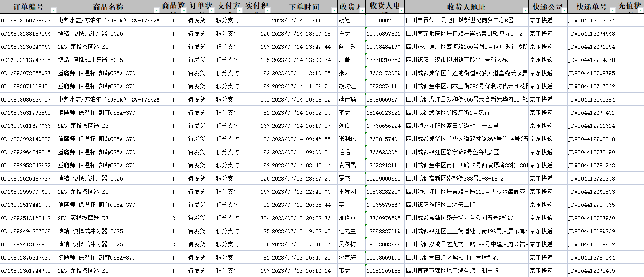Select phone number 13882287619

[383, 231]
